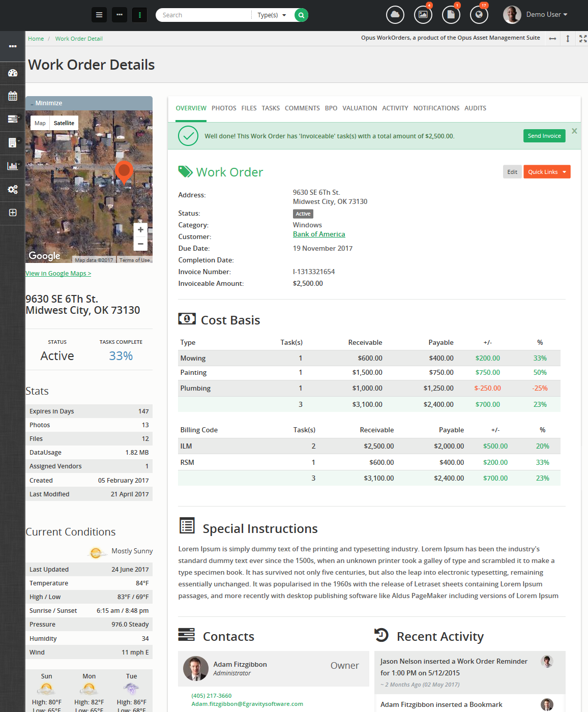Click the Send Invoice button

click(x=544, y=136)
